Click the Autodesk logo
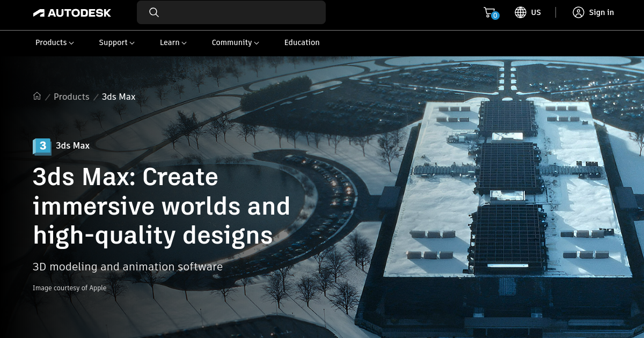 click(x=72, y=13)
